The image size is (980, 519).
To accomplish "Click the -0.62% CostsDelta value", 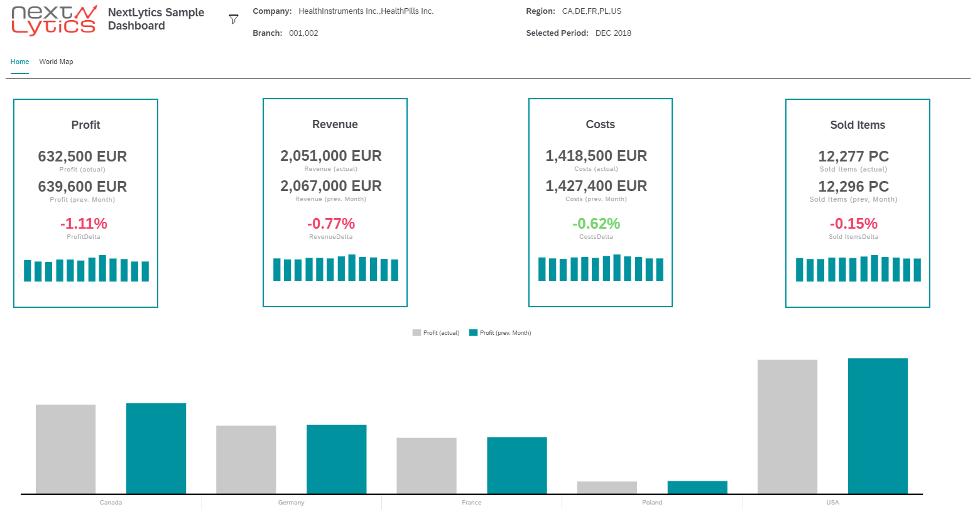I will (596, 222).
